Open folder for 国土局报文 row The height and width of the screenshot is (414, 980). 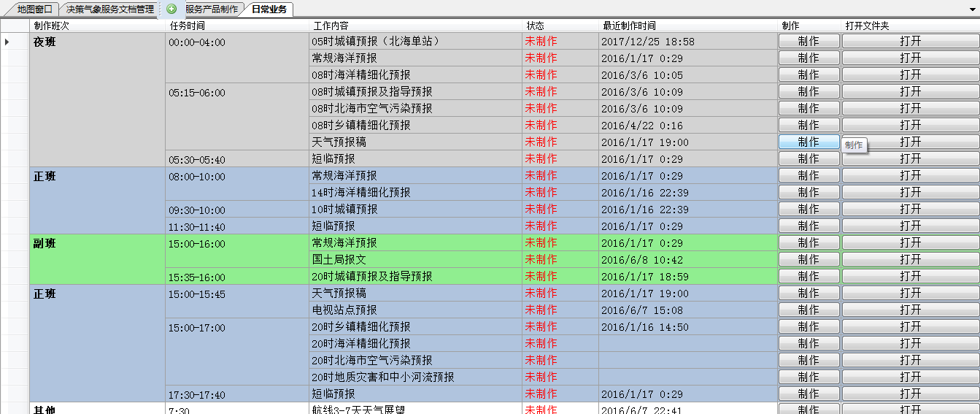pyautogui.click(x=910, y=260)
